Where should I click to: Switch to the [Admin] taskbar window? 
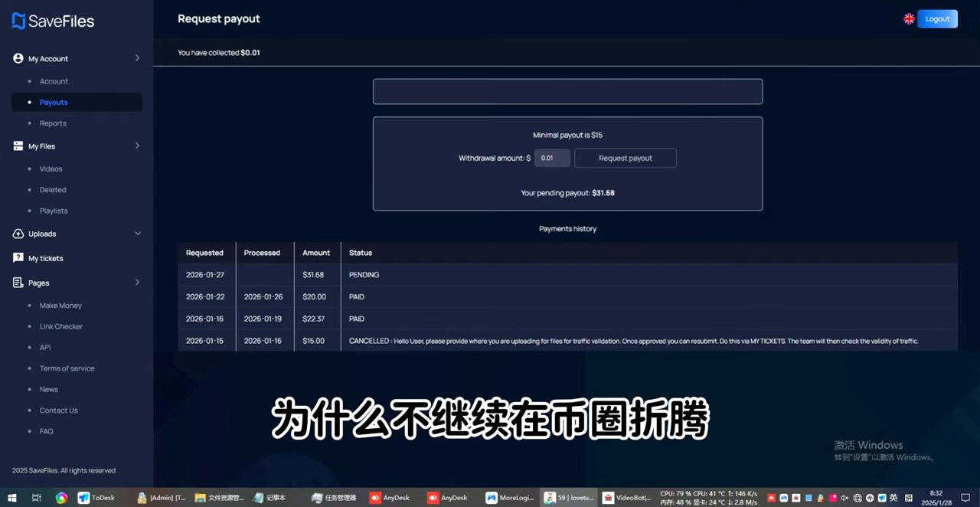pos(161,498)
